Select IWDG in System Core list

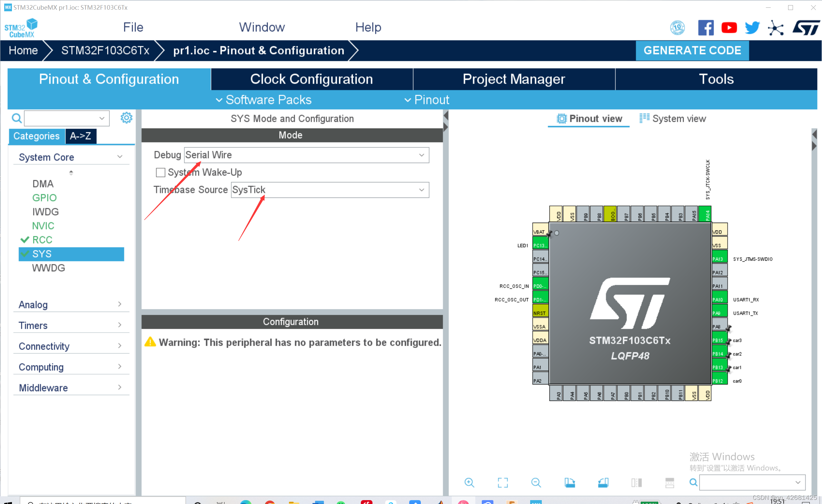pyautogui.click(x=45, y=212)
